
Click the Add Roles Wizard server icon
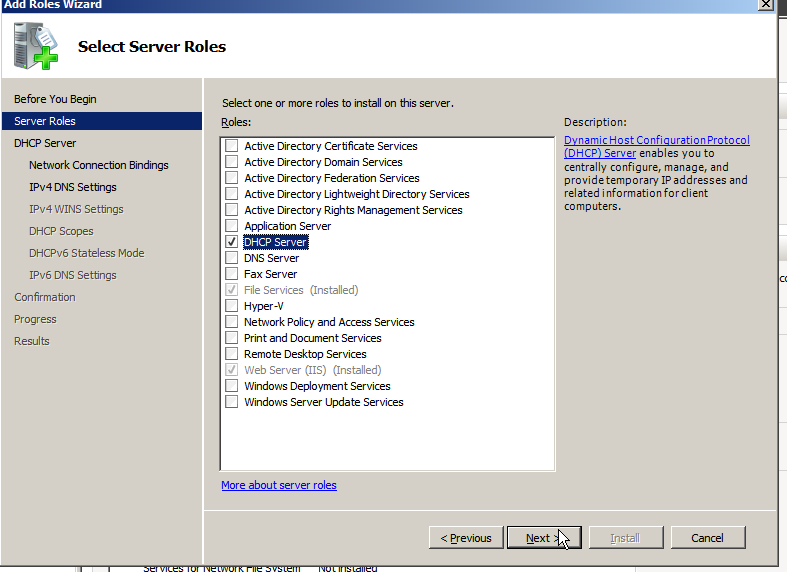[x=36, y=46]
